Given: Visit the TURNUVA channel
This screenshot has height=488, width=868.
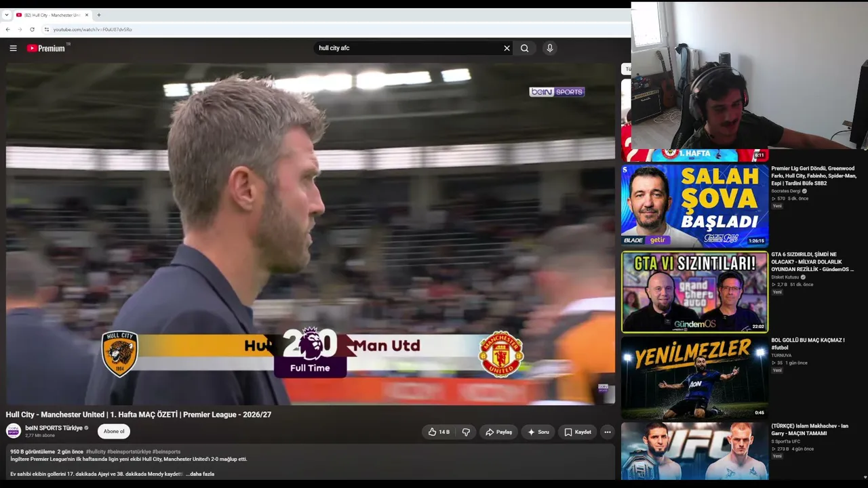Looking at the screenshot, I should coord(781,355).
